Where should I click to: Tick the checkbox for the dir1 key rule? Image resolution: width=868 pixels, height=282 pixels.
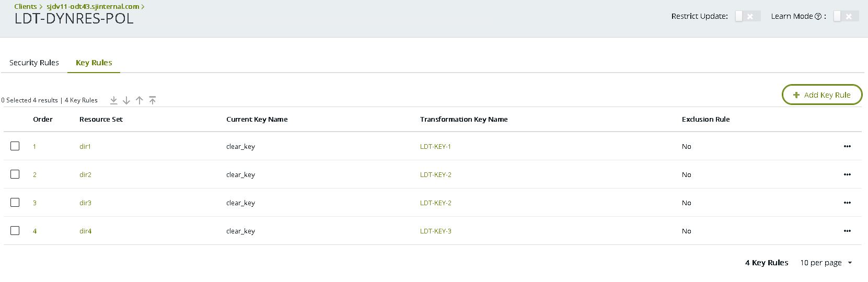tap(15, 146)
